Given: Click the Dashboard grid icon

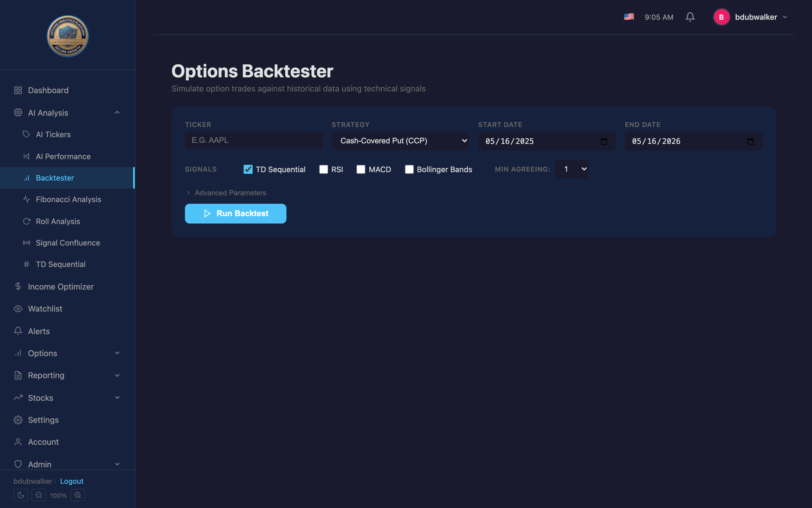Looking at the screenshot, I should [x=18, y=90].
